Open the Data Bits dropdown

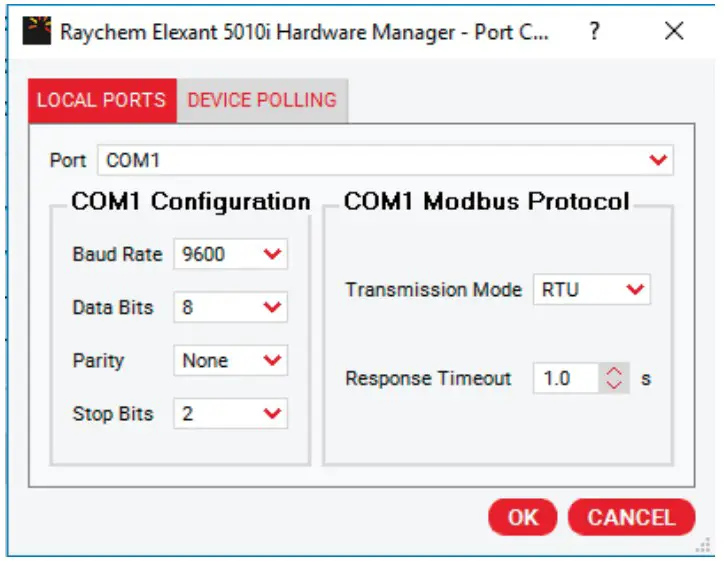coord(230,308)
